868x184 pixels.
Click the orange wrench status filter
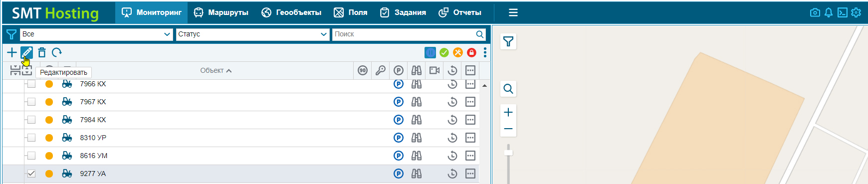pos(458,52)
